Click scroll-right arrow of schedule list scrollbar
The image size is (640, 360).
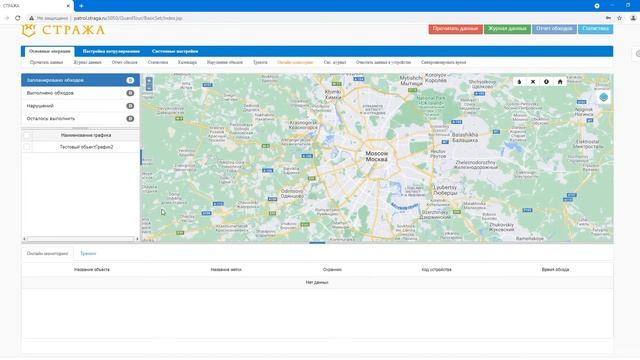(137, 239)
